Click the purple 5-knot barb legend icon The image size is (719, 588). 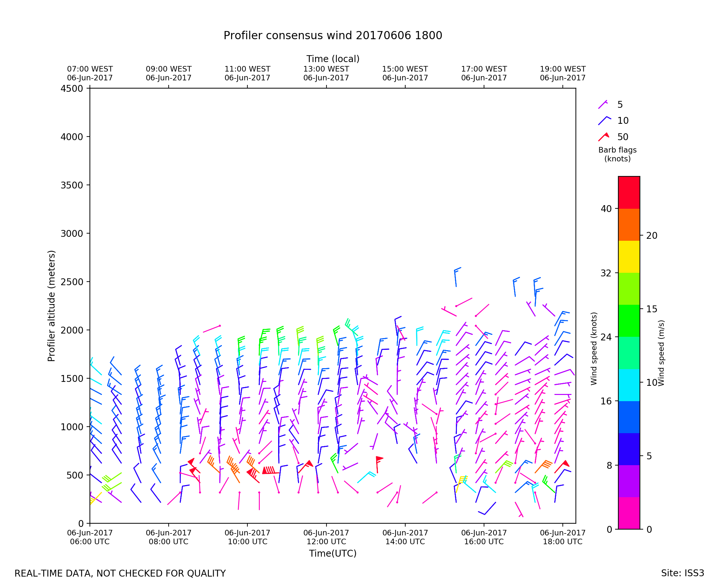(x=603, y=105)
